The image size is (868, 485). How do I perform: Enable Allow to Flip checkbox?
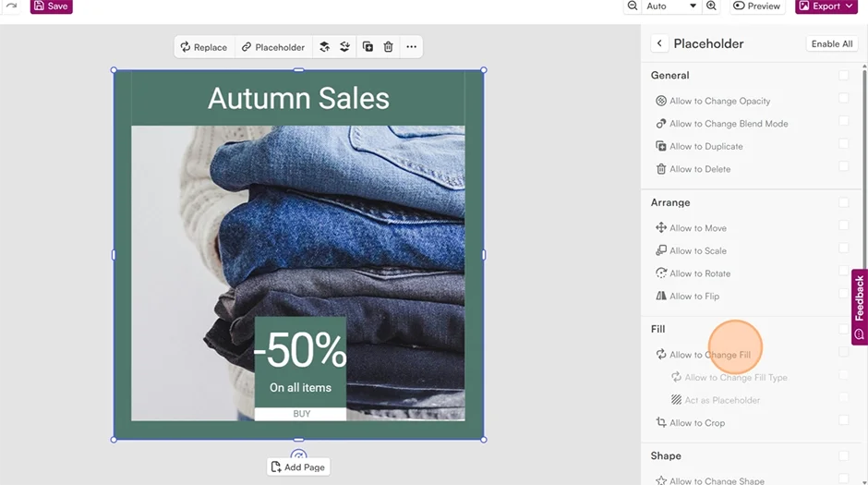click(x=844, y=294)
